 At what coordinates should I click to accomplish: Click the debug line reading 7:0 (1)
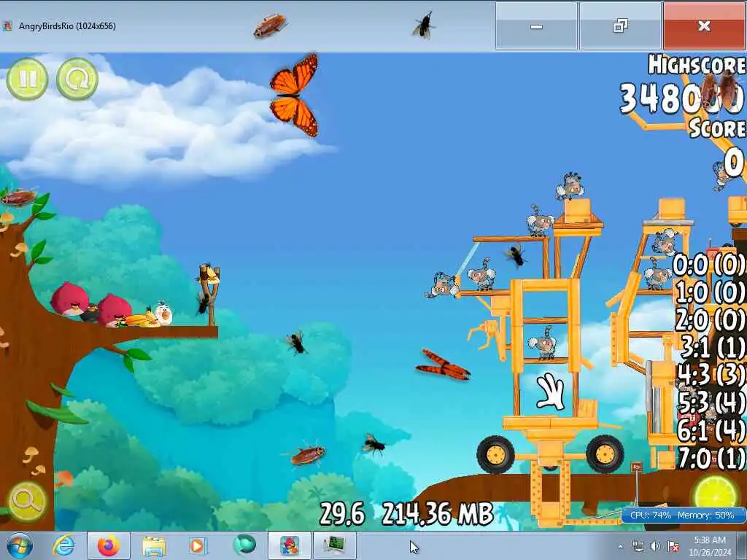coord(711,459)
